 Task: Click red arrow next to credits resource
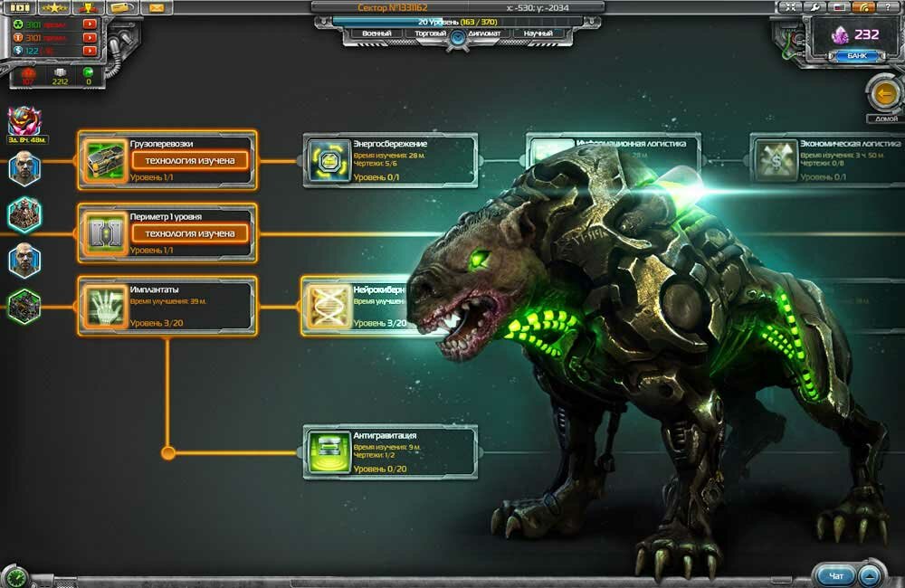pyautogui.click(x=90, y=52)
